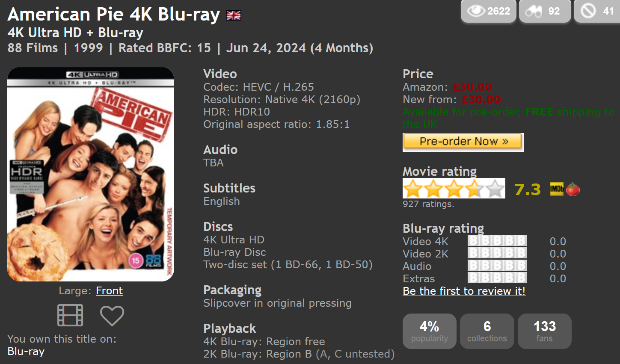Click the Pre-order Now button
620x364 pixels.
(463, 142)
